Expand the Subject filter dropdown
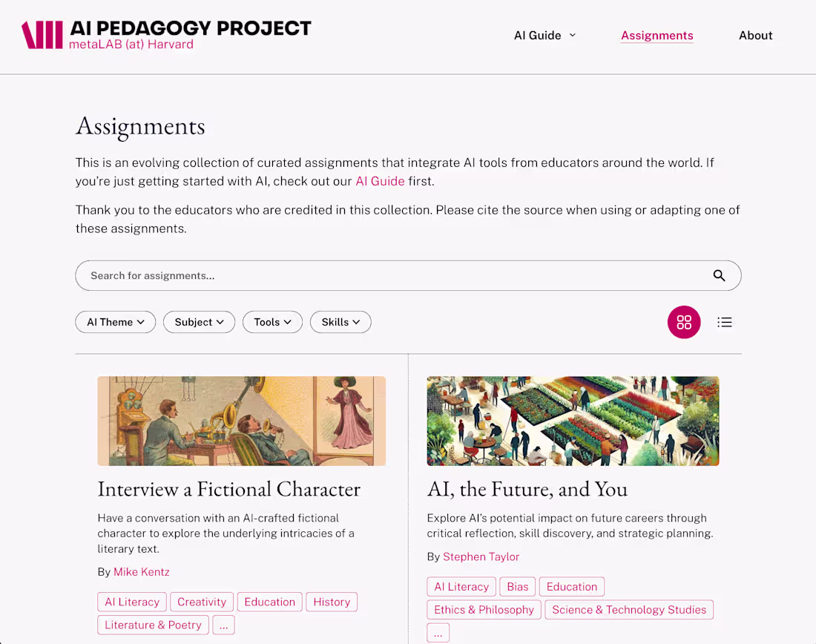This screenshot has height=644, width=816. tap(199, 322)
